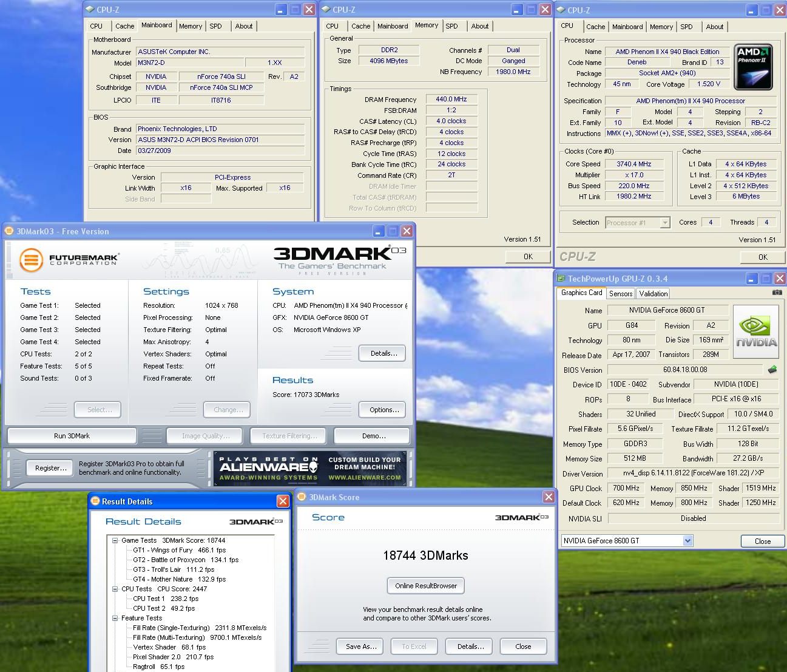Click the Core Speed 3740.4 MHz value
The image size is (787, 672).
[x=633, y=164]
